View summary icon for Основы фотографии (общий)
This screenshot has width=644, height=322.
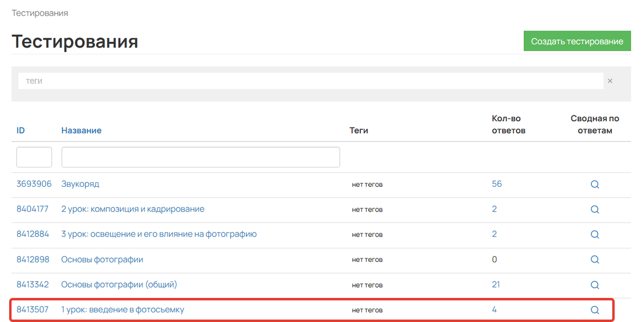[x=595, y=285]
